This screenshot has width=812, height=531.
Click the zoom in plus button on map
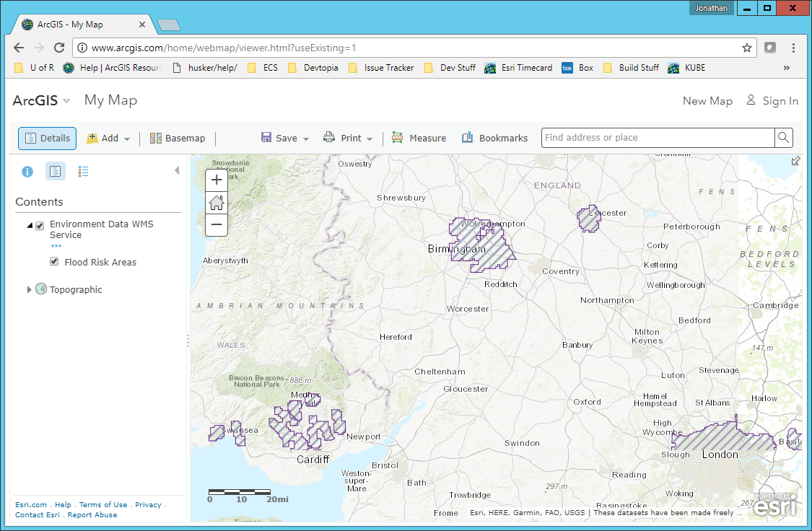coord(217,180)
